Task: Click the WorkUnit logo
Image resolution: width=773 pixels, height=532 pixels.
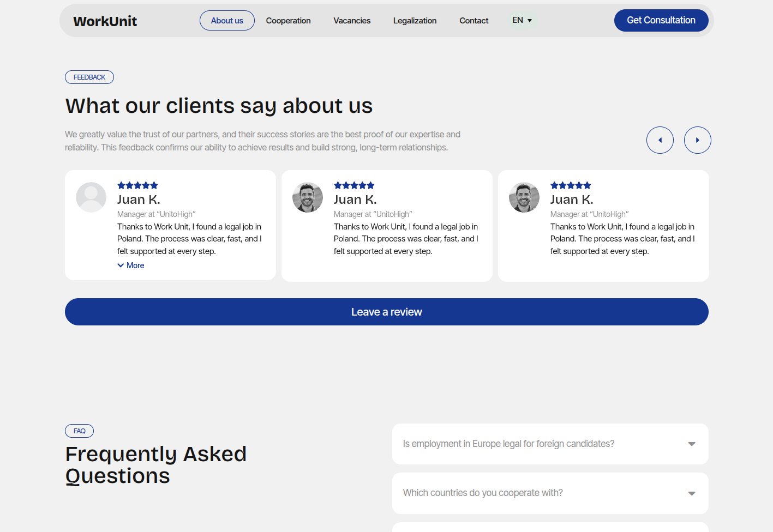Action: coord(105,21)
